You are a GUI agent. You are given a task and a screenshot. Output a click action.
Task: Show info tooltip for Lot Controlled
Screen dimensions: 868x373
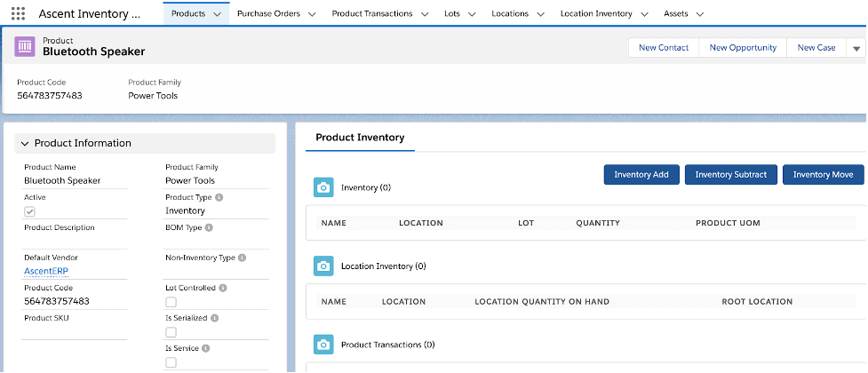click(223, 289)
